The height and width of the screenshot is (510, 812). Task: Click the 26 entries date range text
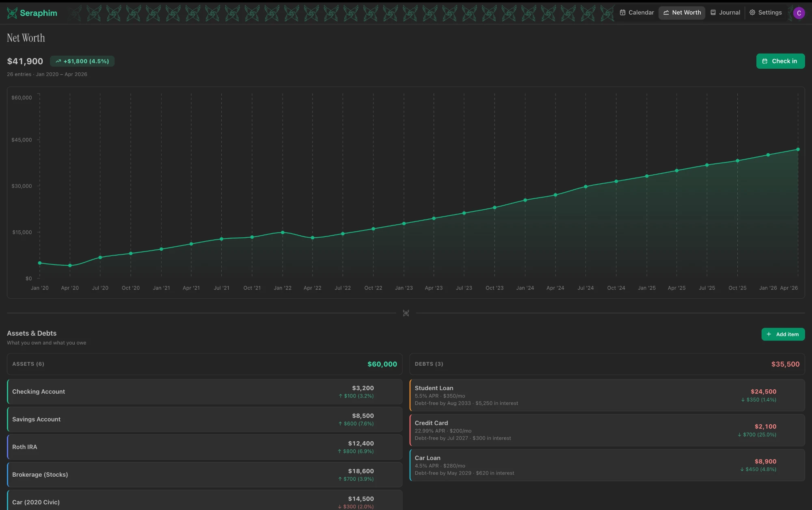click(47, 74)
